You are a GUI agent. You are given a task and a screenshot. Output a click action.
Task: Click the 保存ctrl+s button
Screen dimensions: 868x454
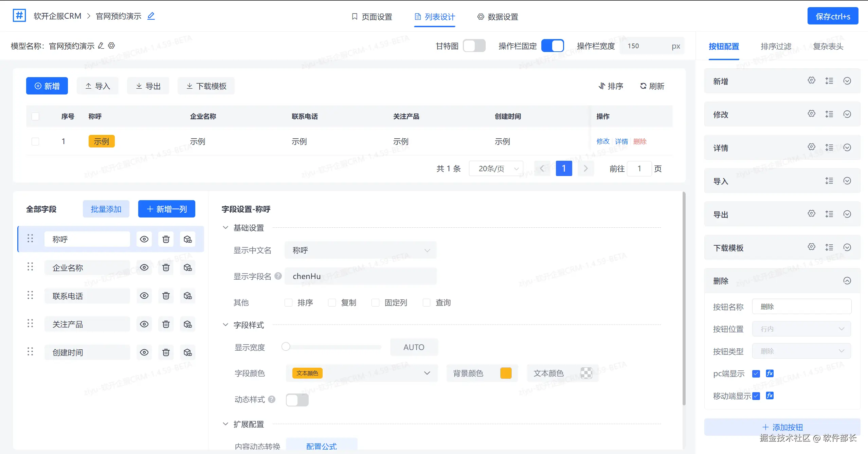[x=832, y=16]
